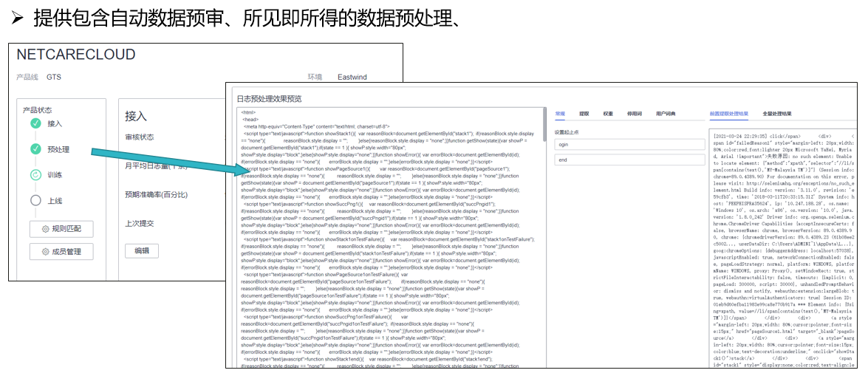Click the empty circle icon beside 上线
This screenshot has width=868, height=373.
36,200
